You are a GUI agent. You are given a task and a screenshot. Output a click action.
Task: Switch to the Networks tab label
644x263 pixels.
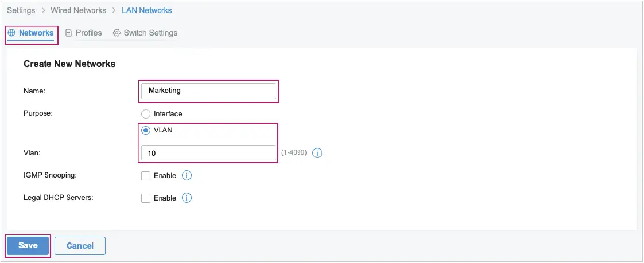36,33
